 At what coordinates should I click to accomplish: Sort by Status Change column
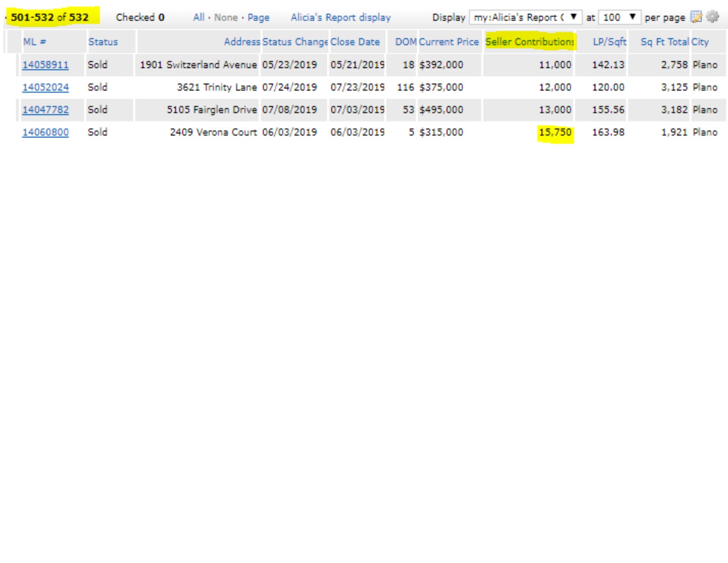click(x=295, y=42)
